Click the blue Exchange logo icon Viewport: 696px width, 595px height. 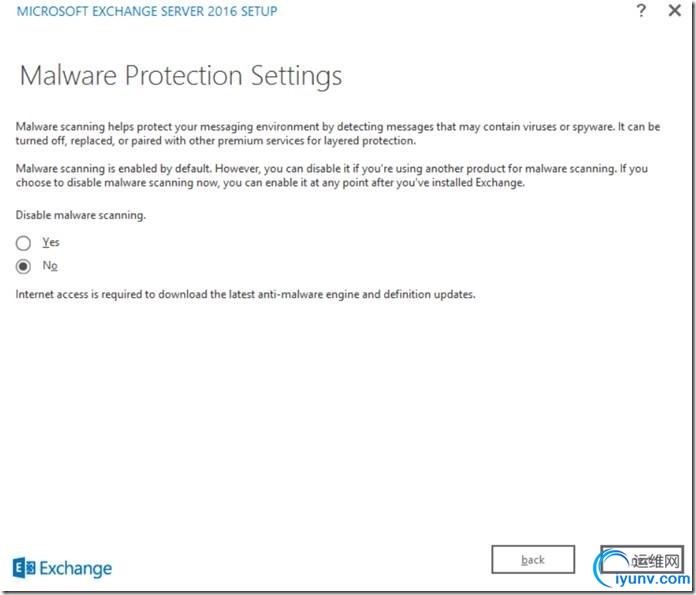pyautogui.click(x=24, y=568)
